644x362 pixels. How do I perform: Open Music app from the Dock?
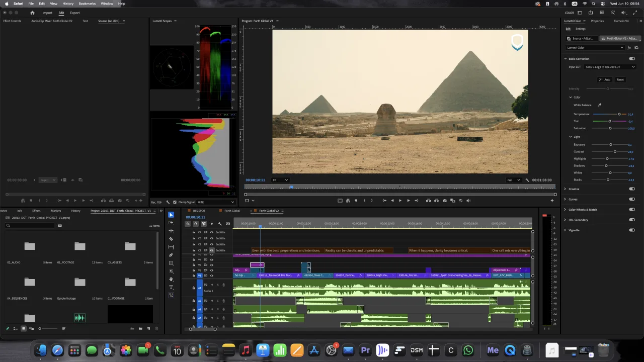(x=246, y=350)
